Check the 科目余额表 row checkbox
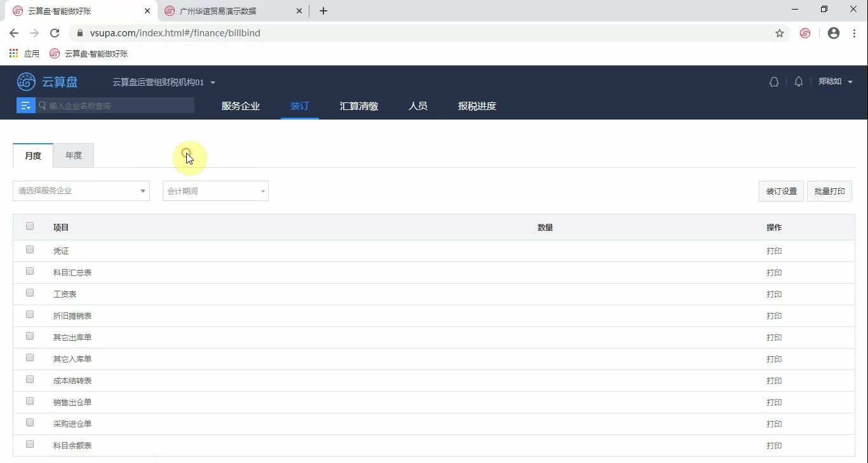The height and width of the screenshot is (463, 868). point(30,444)
